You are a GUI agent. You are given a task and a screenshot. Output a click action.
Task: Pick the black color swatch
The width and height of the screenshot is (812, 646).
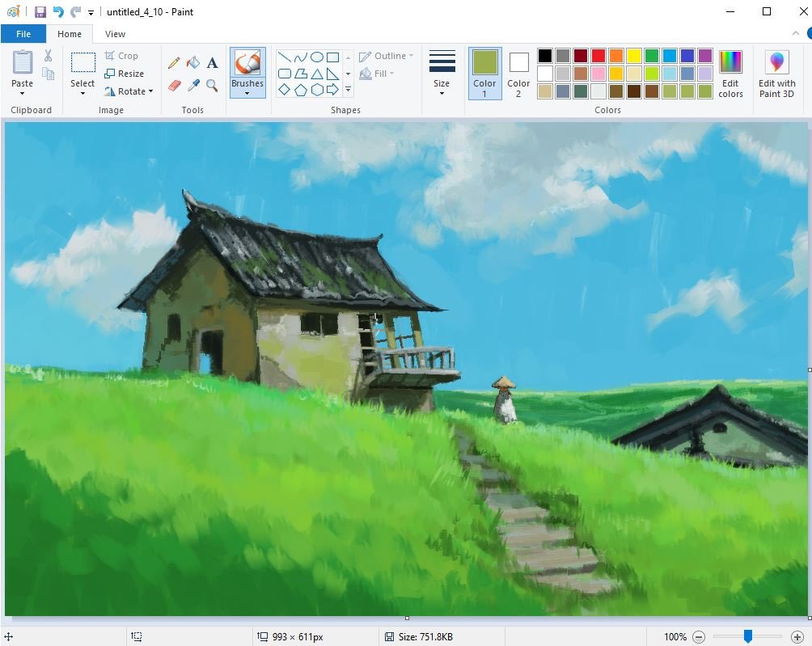[x=545, y=56]
